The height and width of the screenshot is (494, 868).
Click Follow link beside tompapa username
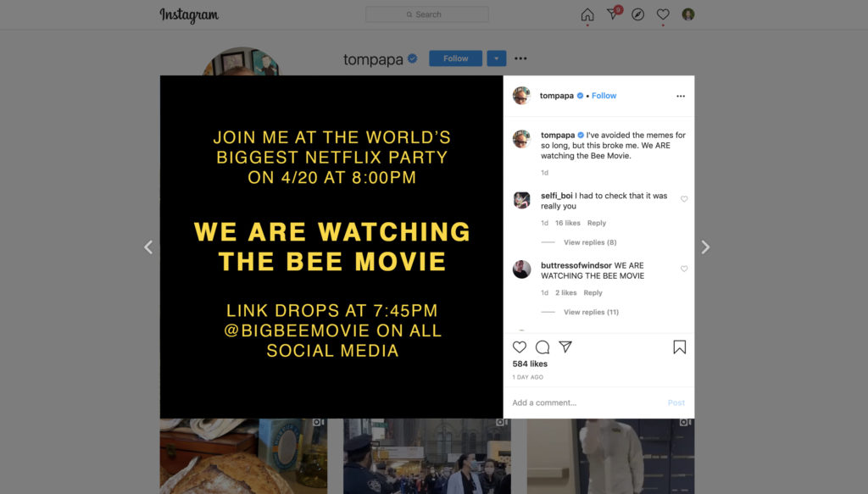point(604,96)
